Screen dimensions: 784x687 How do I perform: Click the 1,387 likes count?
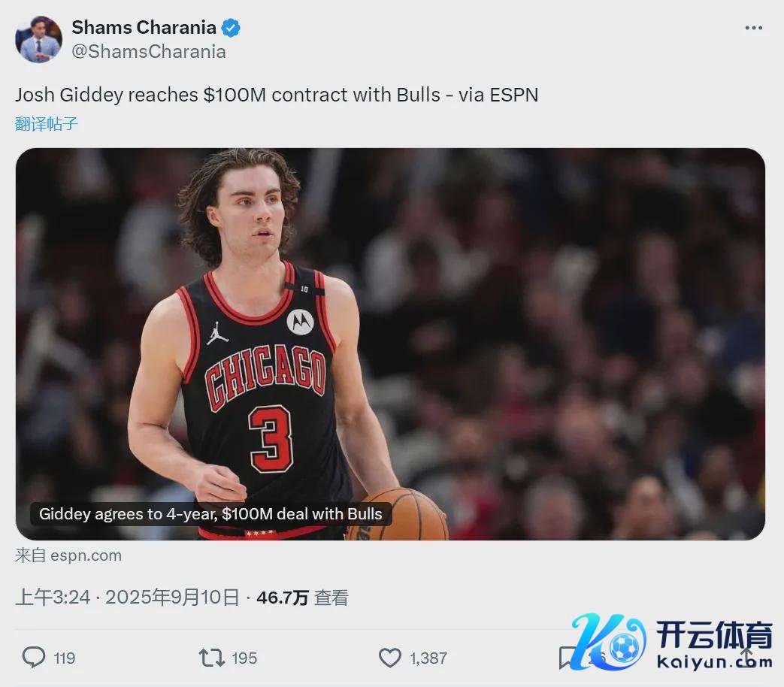(x=428, y=658)
